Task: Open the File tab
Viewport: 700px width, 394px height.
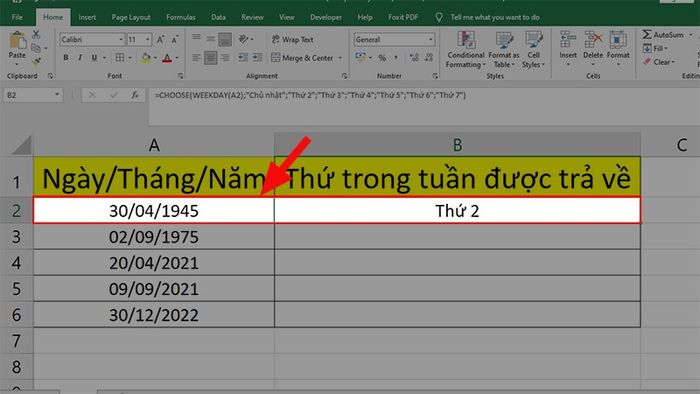Action: [17, 17]
